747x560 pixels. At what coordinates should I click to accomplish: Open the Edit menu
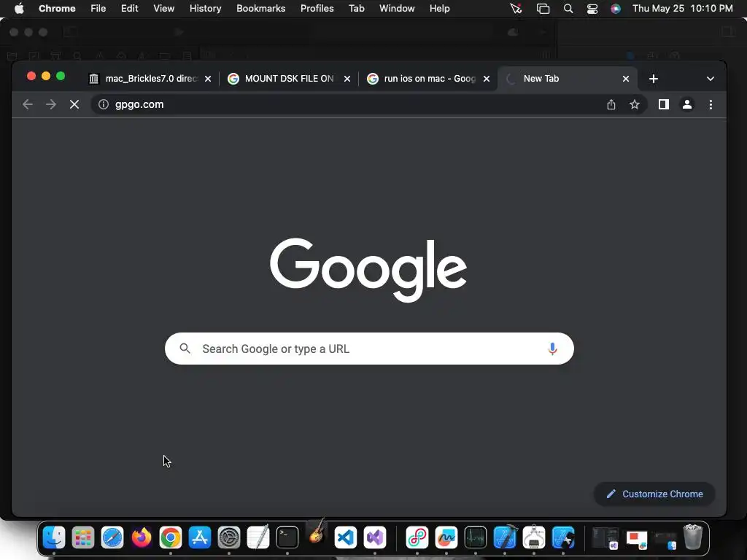[x=130, y=8]
